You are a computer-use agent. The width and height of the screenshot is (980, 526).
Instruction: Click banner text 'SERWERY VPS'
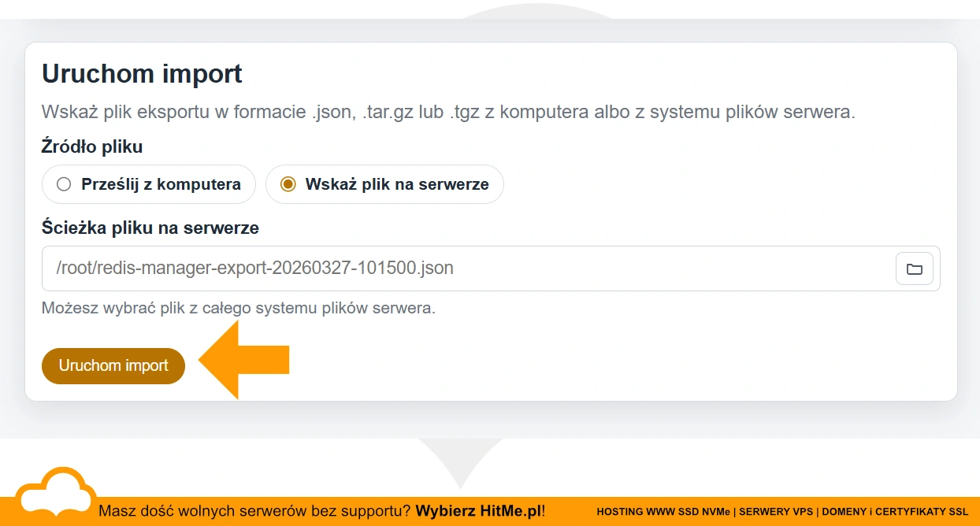(775, 512)
